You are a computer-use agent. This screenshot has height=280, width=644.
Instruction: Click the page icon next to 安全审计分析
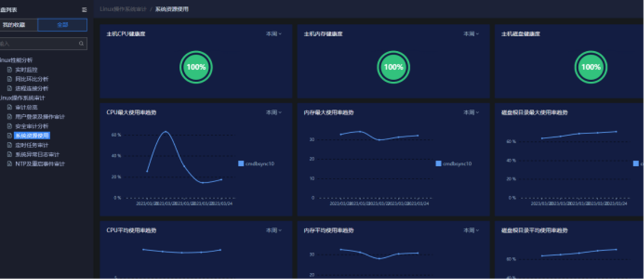tap(10, 126)
